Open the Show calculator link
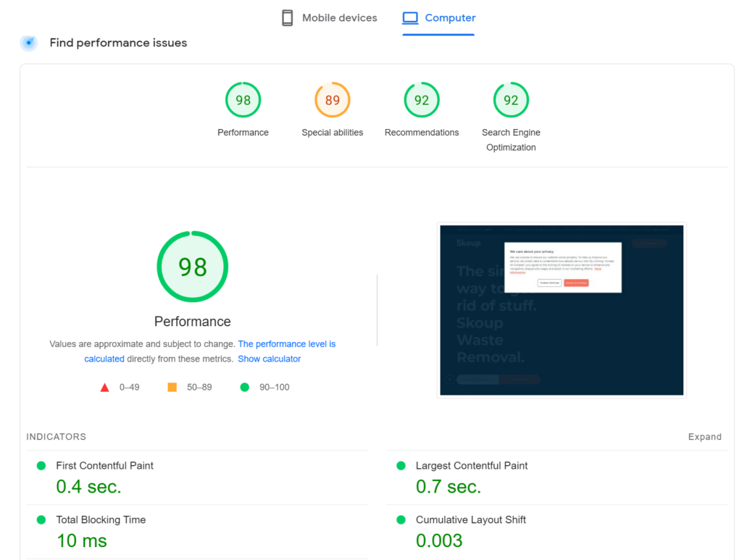 (x=270, y=359)
